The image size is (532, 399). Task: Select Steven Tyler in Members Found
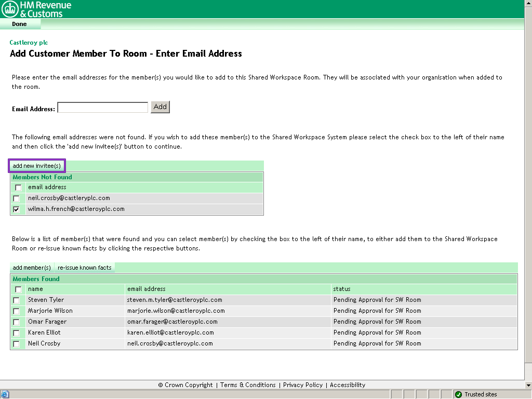pos(16,300)
